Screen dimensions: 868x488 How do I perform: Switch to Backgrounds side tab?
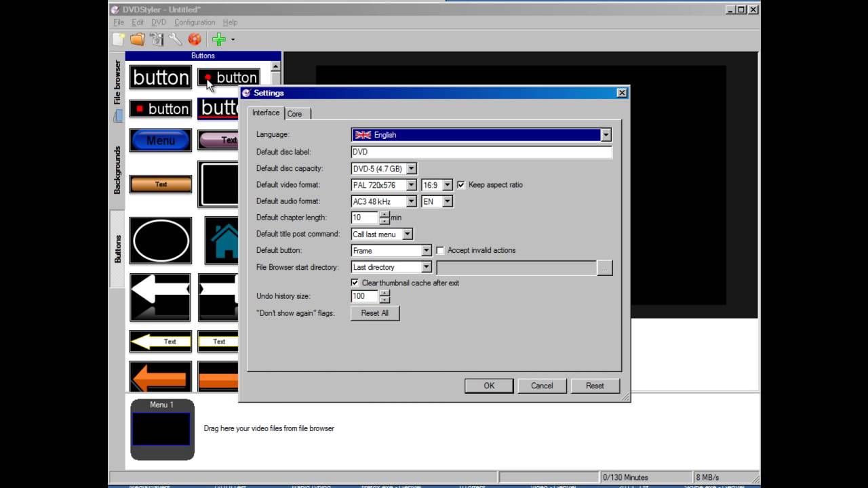(x=117, y=169)
